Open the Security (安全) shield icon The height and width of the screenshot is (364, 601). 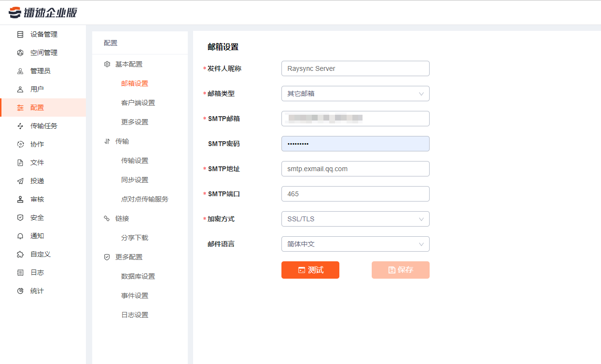[20, 218]
